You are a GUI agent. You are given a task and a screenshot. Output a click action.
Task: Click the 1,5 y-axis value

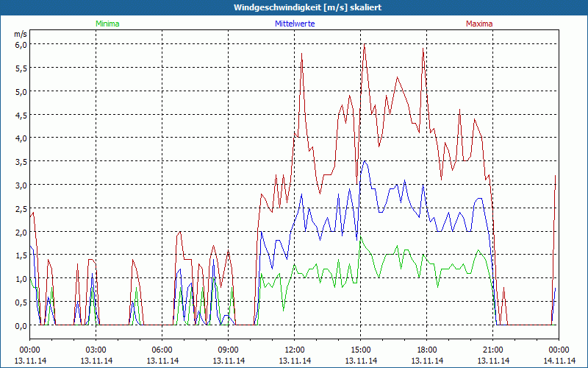pos(21,255)
